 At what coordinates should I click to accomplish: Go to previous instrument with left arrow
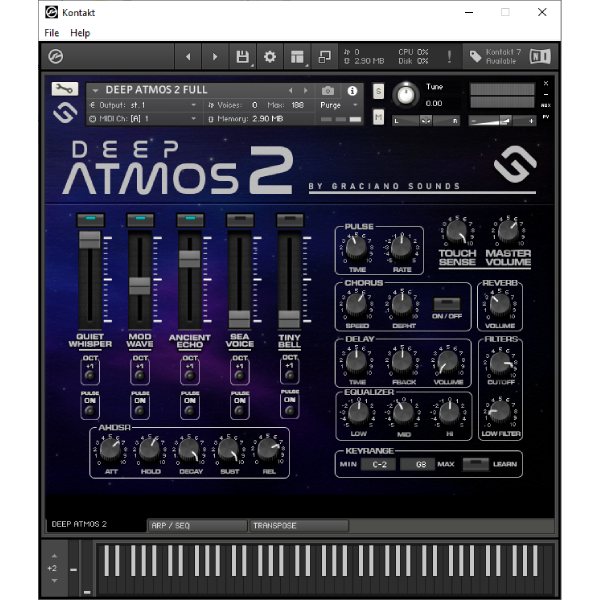click(x=188, y=57)
